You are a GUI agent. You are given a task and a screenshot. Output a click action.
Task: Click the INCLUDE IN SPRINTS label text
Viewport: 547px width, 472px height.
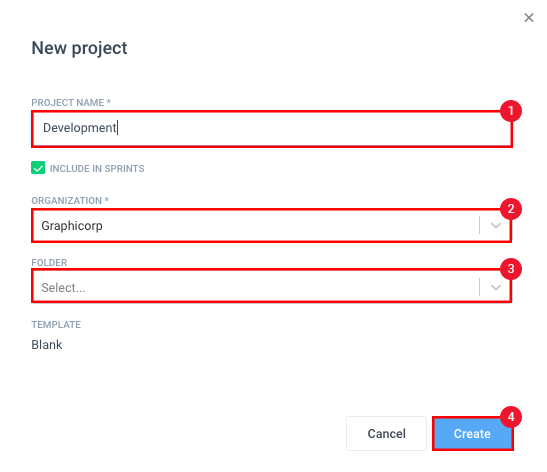pos(97,168)
